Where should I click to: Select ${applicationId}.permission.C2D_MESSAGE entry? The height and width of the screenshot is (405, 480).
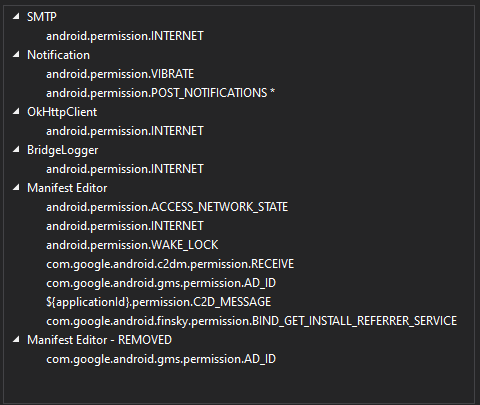point(158,302)
